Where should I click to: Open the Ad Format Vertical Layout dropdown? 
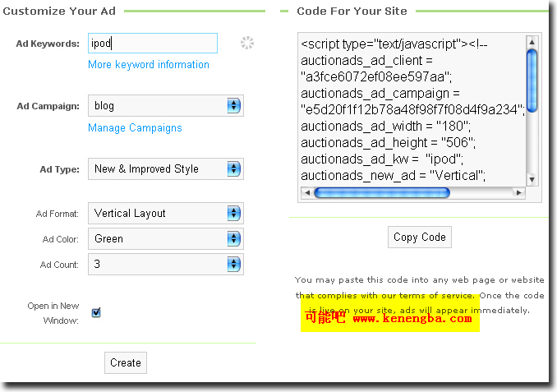[166, 213]
